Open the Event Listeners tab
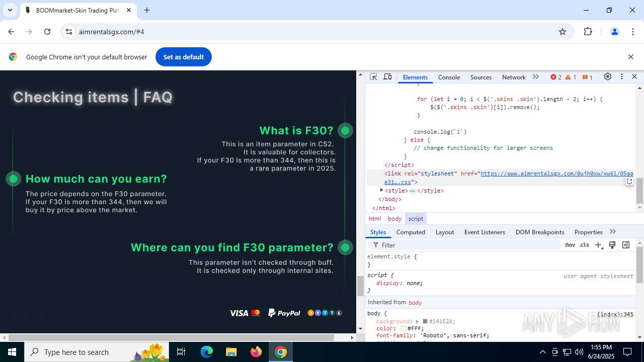The width and height of the screenshot is (644, 362). click(485, 232)
